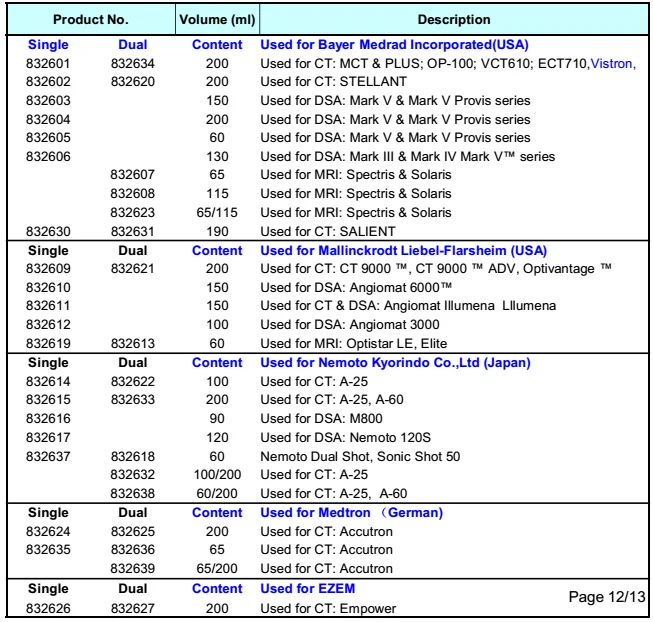The height and width of the screenshot is (622, 653).
Task: Click dual product number 832613
Action: click(133, 344)
